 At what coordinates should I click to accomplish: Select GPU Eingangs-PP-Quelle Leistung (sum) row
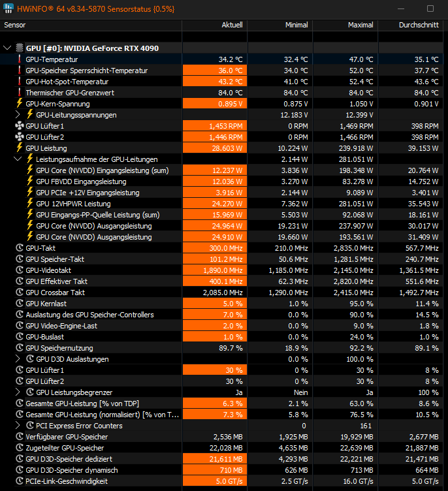click(x=221, y=215)
